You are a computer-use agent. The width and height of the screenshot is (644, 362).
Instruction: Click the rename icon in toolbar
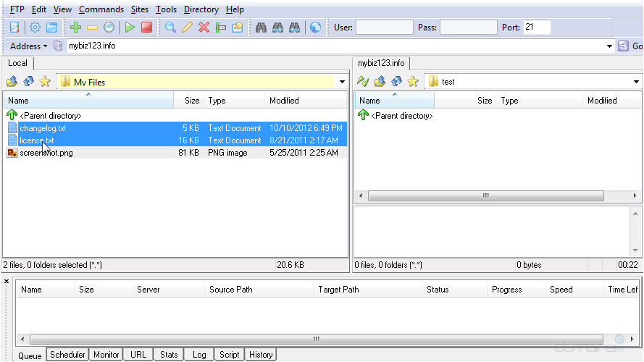[220, 28]
